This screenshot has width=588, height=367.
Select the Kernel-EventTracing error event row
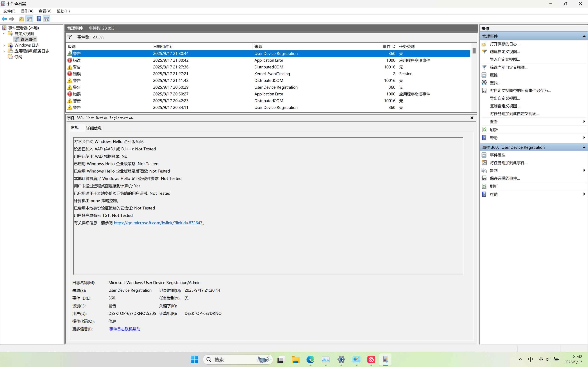point(268,74)
